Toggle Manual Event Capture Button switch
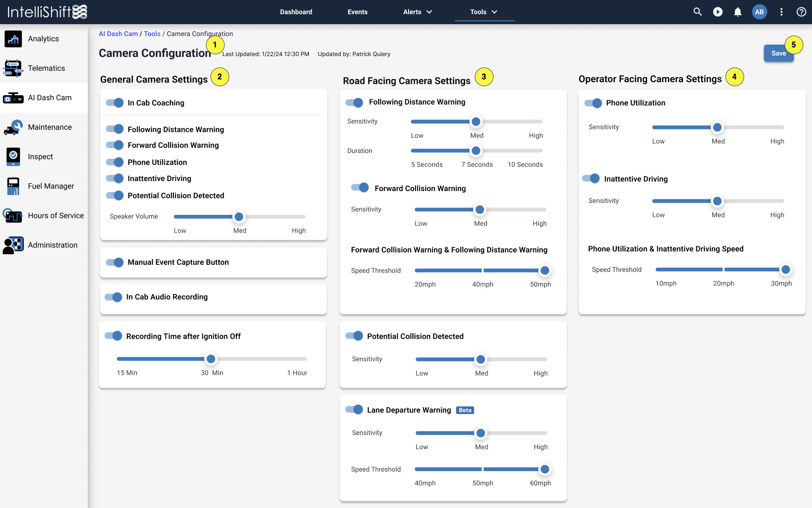This screenshot has width=812, height=508. coord(115,262)
